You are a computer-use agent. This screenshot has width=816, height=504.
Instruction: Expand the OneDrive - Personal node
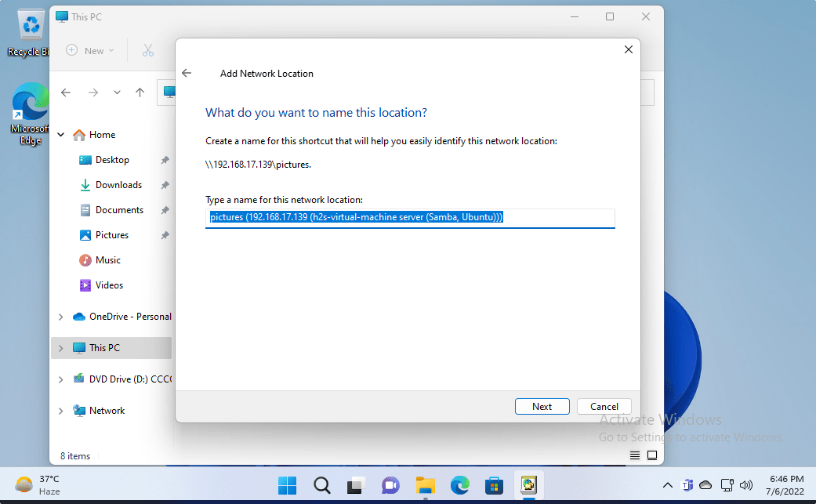(x=61, y=317)
